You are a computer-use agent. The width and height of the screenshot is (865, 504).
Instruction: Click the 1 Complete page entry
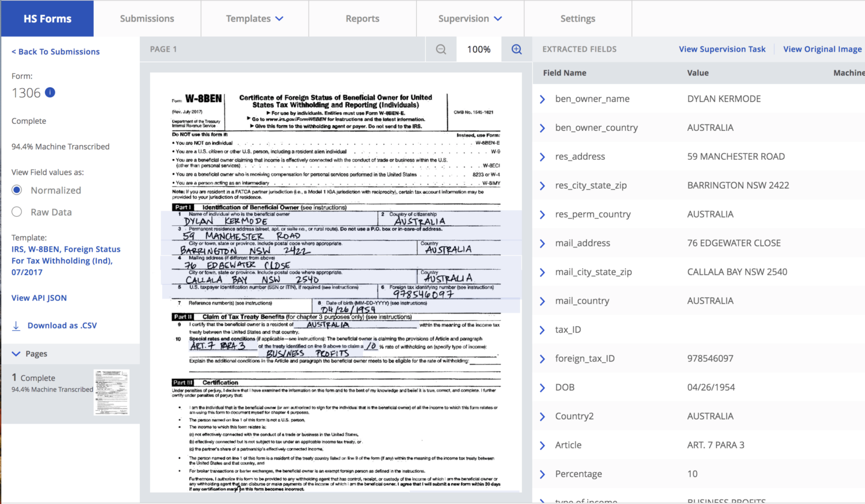point(34,378)
